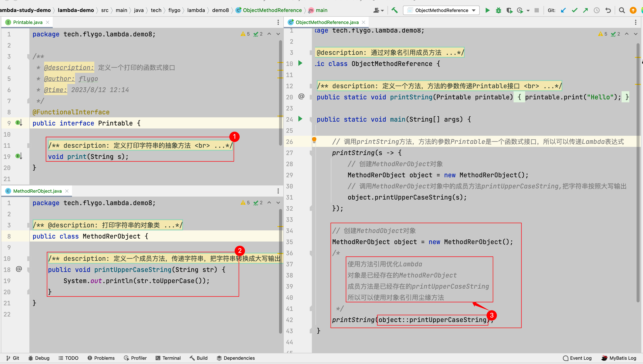Open dropdown arrow next to profiler run icon

tap(528, 10)
